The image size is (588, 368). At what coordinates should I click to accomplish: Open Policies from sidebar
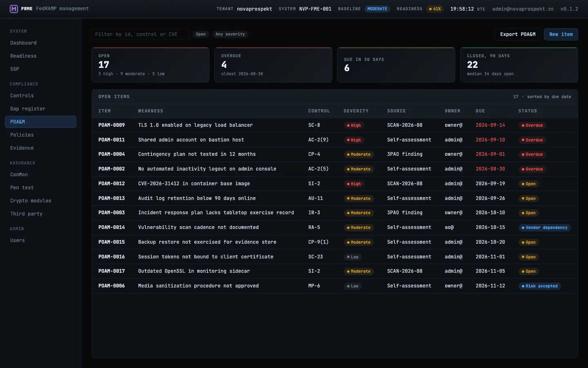point(40,135)
